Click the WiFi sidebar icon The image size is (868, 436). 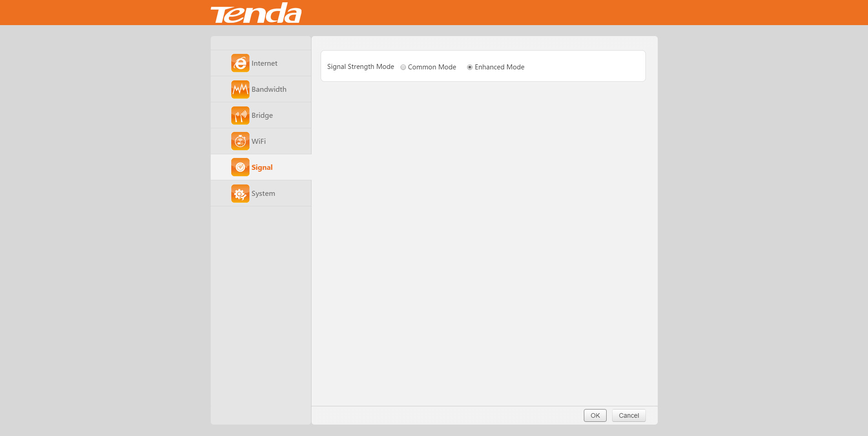(240, 141)
